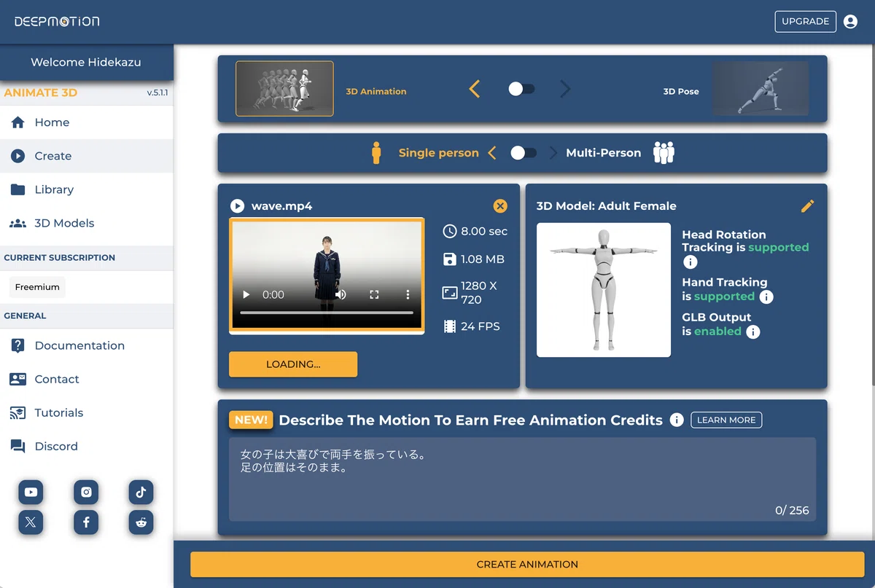Go to Home in the sidebar
The width and height of the screenshot is (875, 588).
pos(87,122)
